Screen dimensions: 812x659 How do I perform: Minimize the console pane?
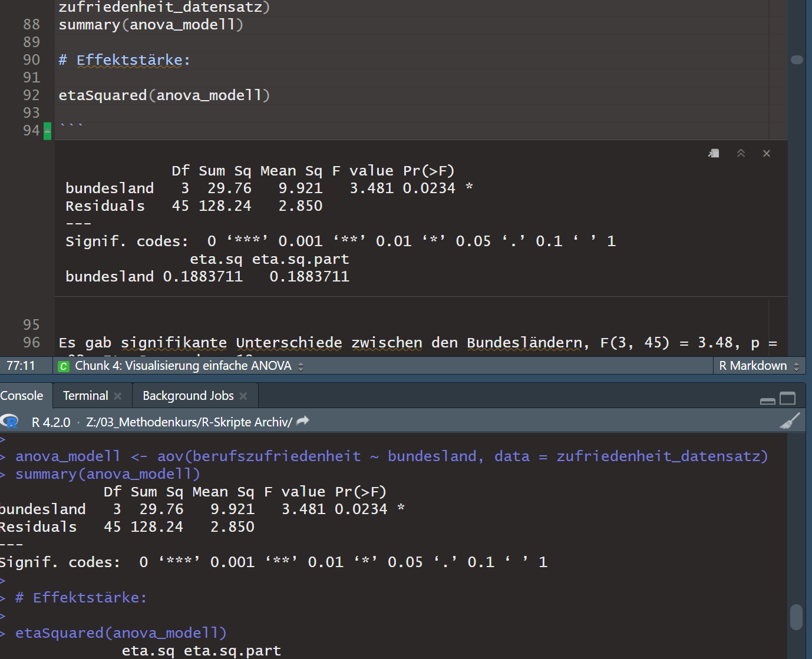pos(768,400)
